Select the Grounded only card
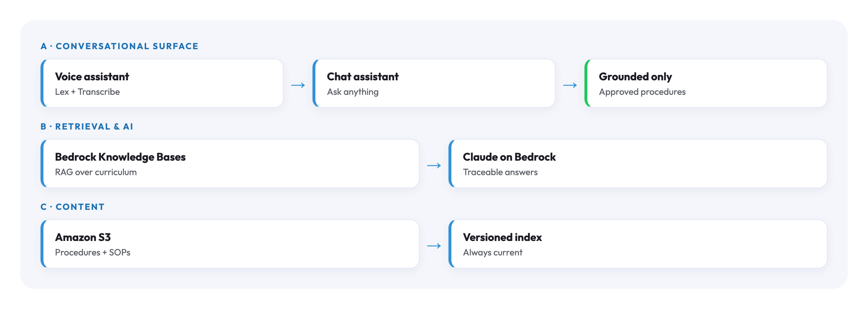The image size is (868, 309). 706,83
